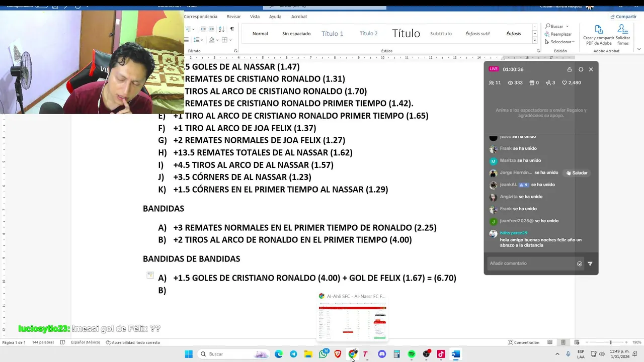
Task: Open WhatsApp from the taskbar
Action: pyautogui.click(x=324, y=354)
